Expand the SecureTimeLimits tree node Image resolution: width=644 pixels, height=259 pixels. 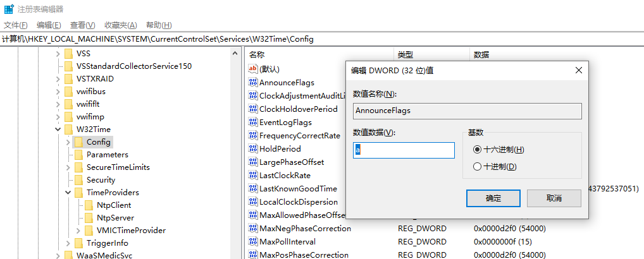point(68,167)
